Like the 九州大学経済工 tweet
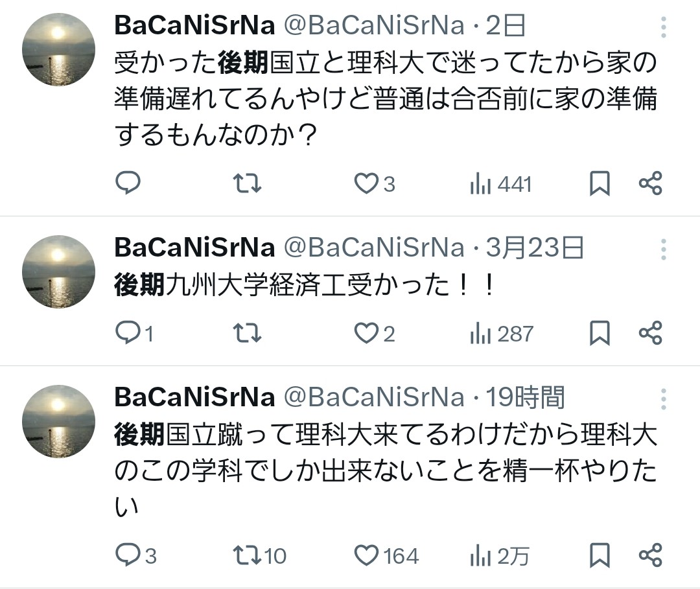This screenshot has height=589, width=700. click(x=367, y=333)
